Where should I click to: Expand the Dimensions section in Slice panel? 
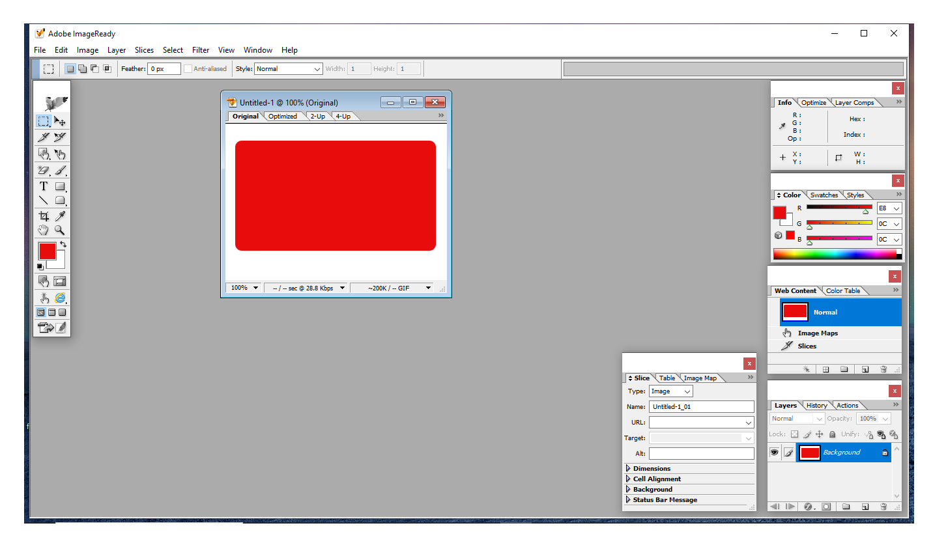628,468
